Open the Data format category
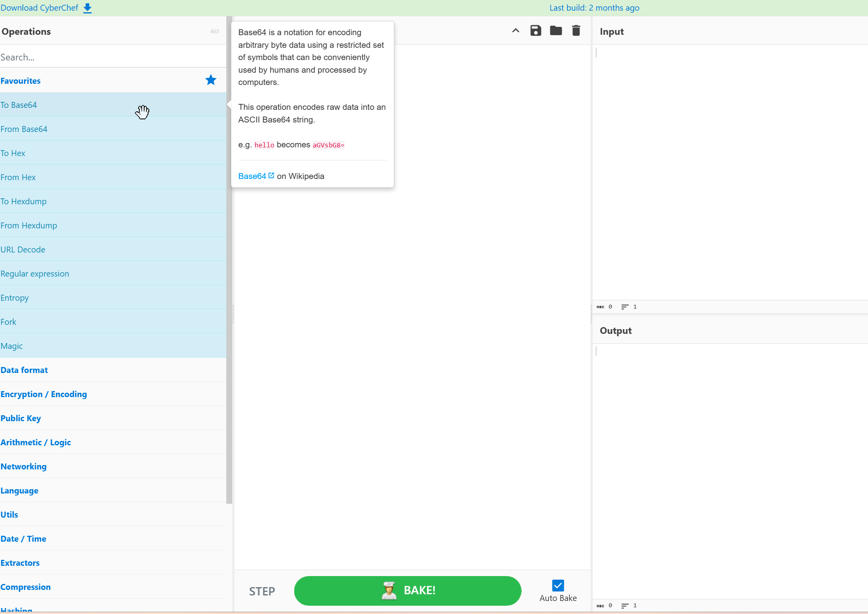The image size is (868, 614). coord(24,370)
